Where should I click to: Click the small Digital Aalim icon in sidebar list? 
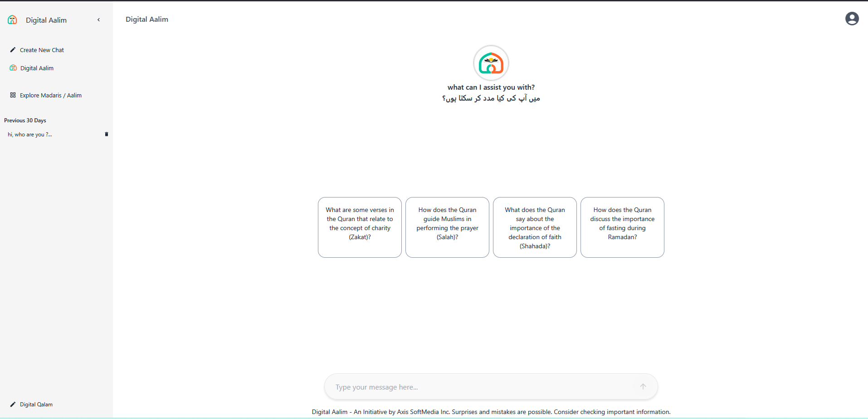tap(13, 68)
